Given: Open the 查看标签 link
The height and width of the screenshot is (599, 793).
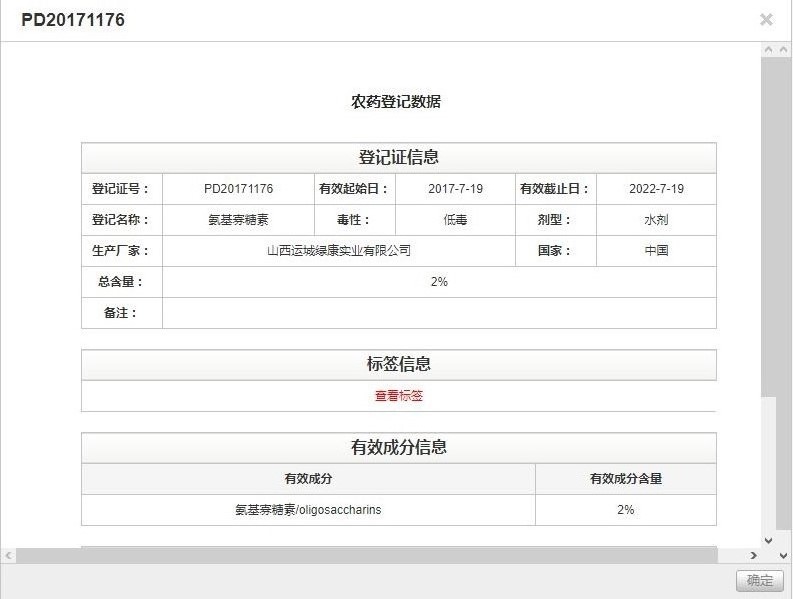Looking at the screenshot, I should click(399, 396).
